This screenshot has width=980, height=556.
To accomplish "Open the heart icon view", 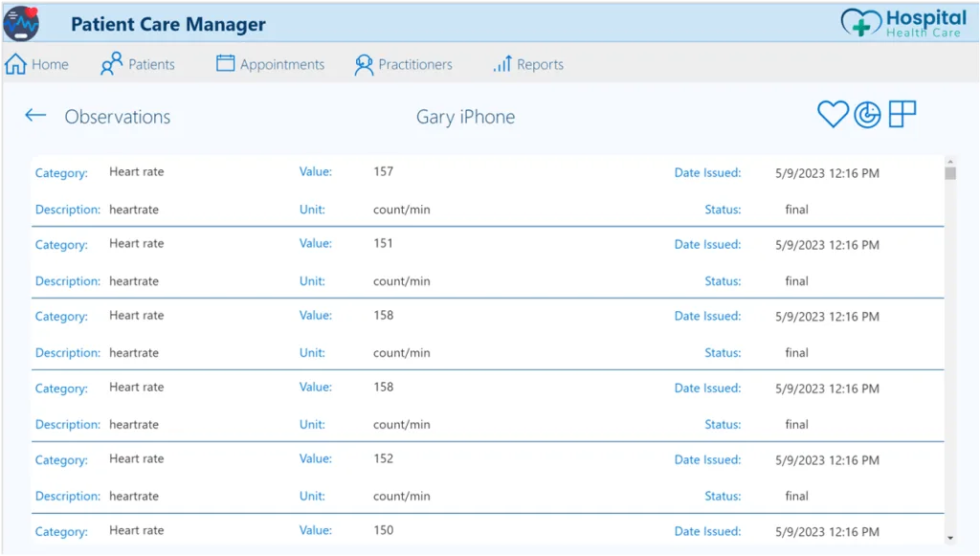I will (x=833, y=114).
